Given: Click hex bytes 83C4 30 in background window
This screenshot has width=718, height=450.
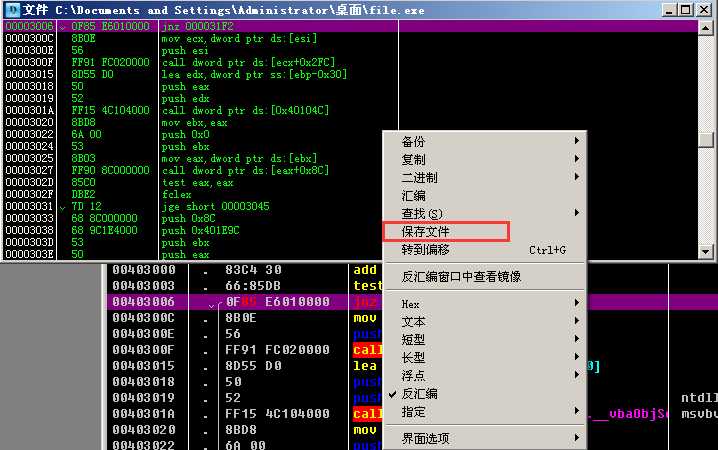Looking at the screenshot, I should [253, 270].
